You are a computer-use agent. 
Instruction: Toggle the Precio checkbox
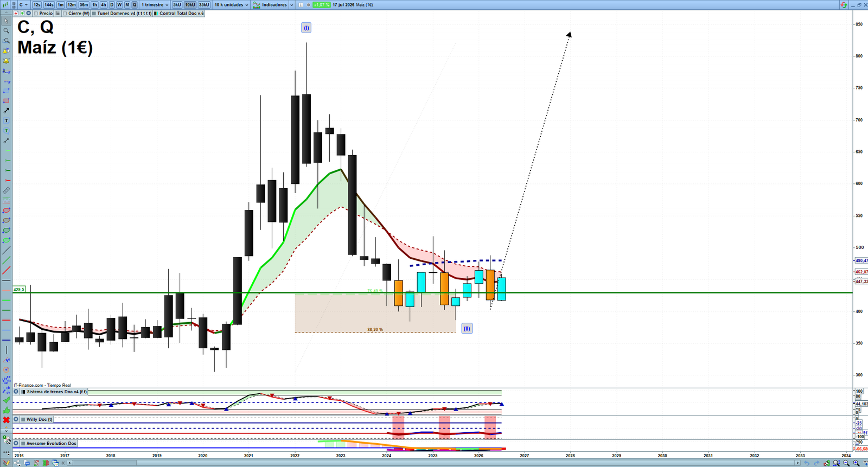tap(36, 14)
